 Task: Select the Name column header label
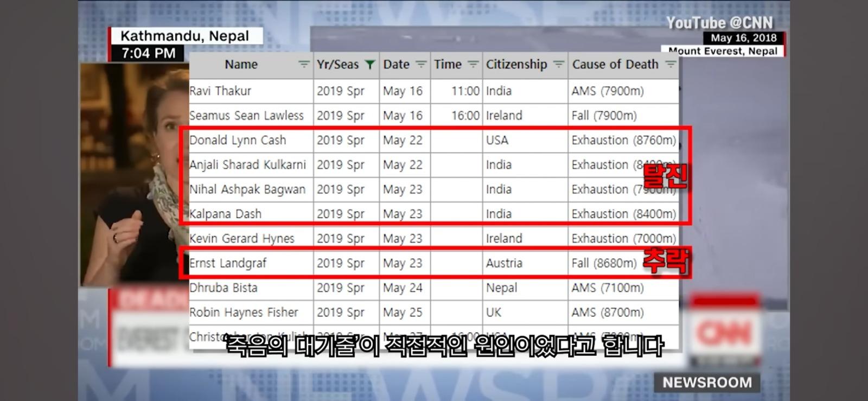241,65
